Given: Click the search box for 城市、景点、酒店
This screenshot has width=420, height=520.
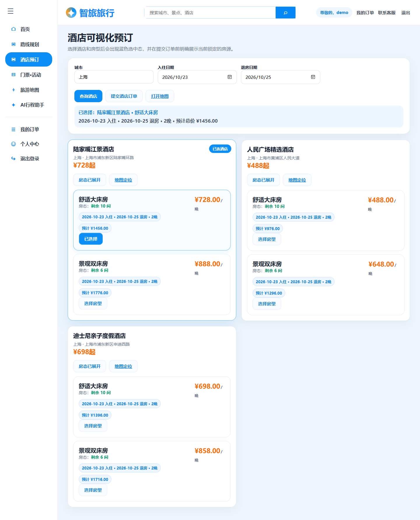Looking at the screenshot, I should click(211, 13).
